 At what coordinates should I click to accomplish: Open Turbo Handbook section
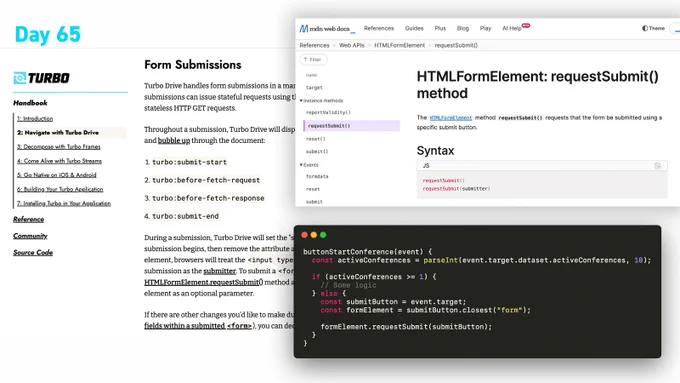(30, 103)
